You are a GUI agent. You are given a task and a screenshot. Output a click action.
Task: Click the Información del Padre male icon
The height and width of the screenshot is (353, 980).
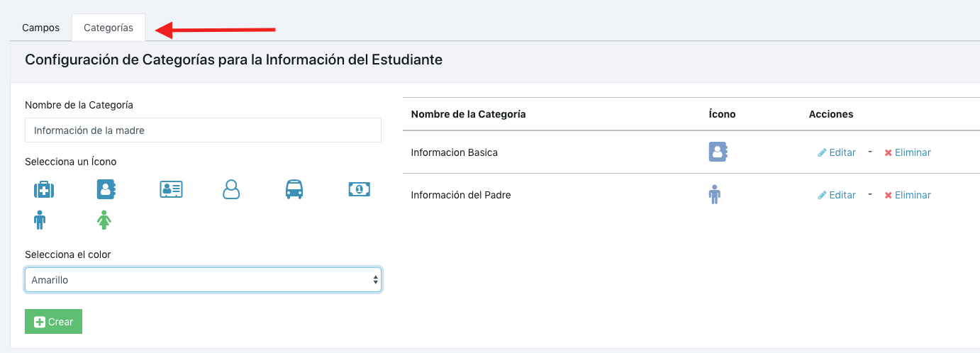715,195
